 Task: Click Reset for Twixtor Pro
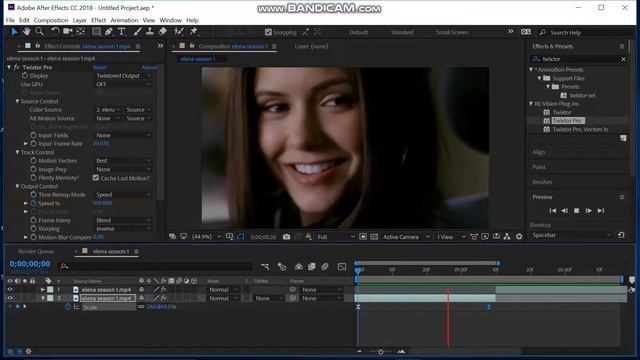[100, 67]
